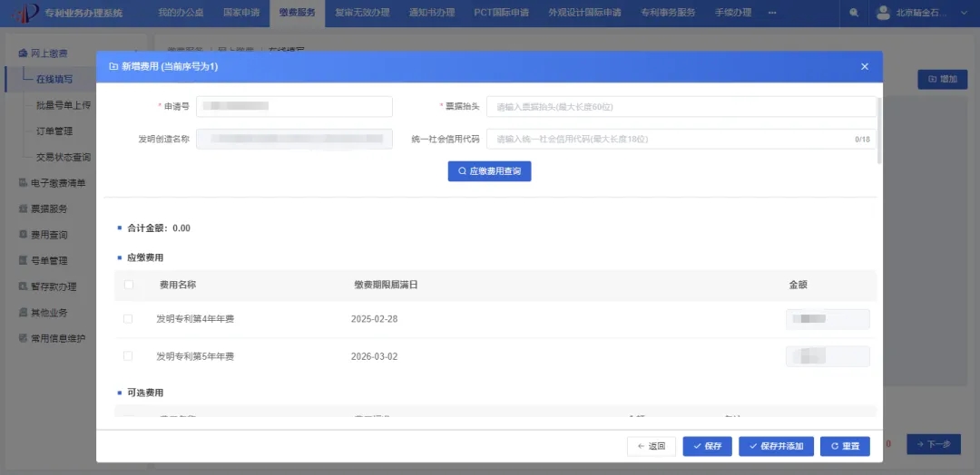Click the 应缴费用查询 button
The width and height of the screenshot is (980, 475).
pos(489,171)
